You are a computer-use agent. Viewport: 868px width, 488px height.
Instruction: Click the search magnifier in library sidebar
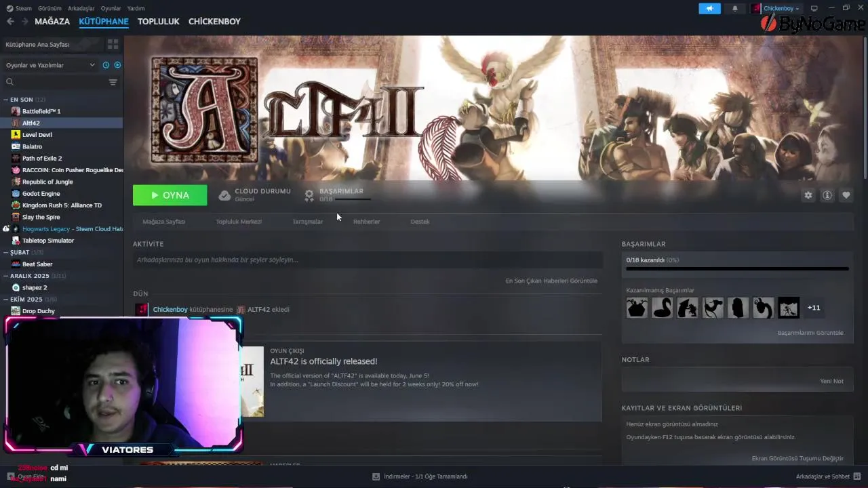[9, 82]
